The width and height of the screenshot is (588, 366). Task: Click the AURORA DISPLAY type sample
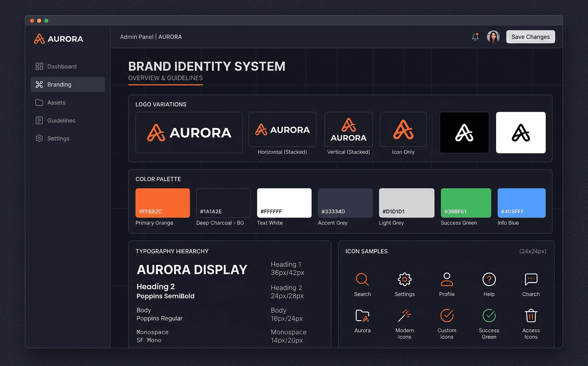tap(192, 270)
